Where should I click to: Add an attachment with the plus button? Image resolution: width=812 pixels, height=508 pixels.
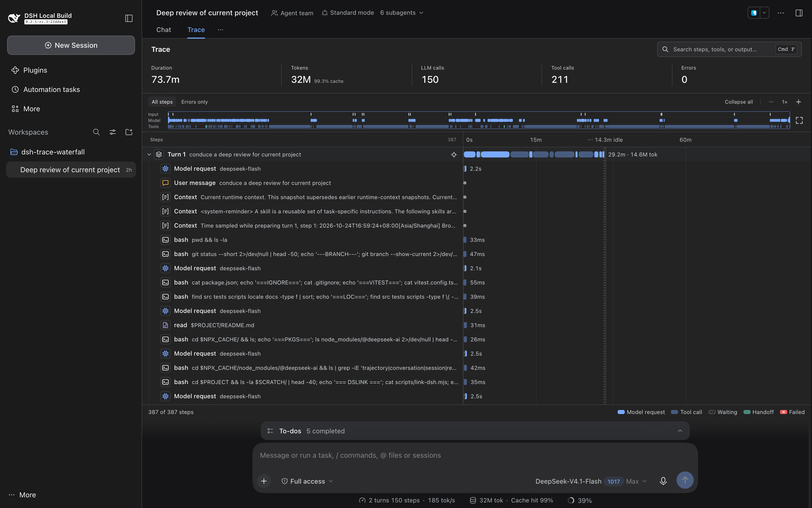pos(264,481)
